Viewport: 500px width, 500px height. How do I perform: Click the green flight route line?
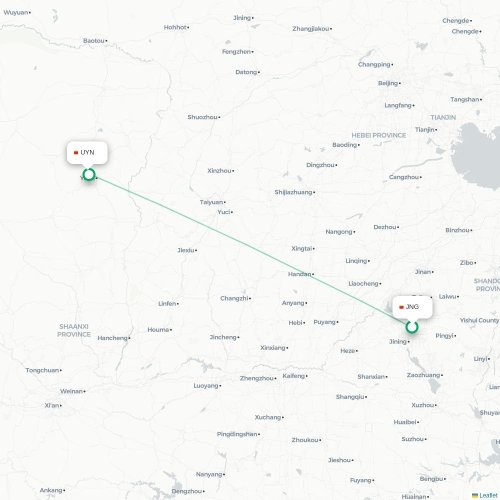250,251
